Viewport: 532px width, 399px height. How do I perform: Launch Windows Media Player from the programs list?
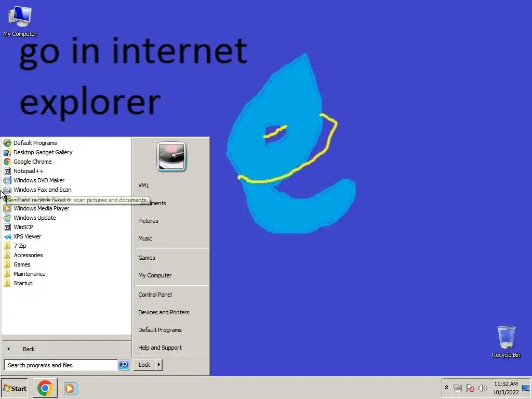pyautogui.click(x=66, y=208)
